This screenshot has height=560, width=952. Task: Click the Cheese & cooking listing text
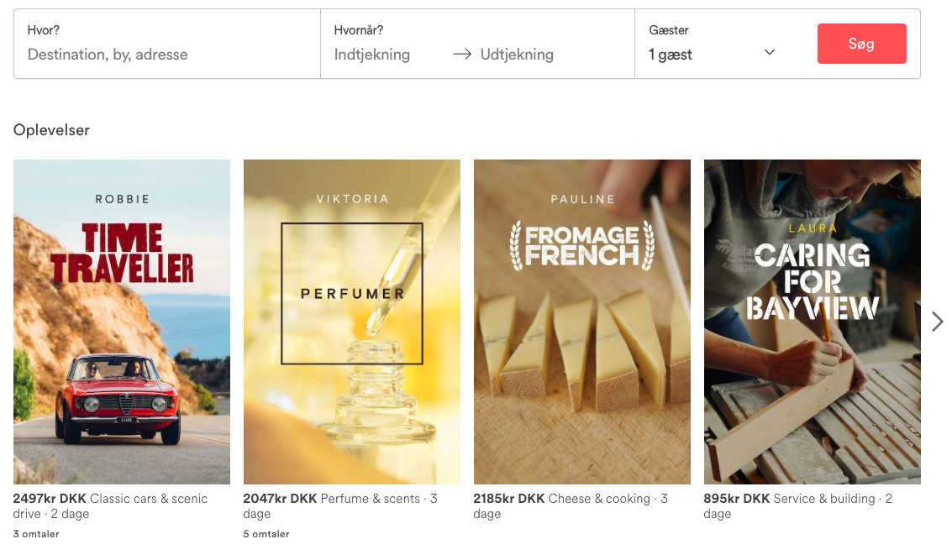(599, 499)
